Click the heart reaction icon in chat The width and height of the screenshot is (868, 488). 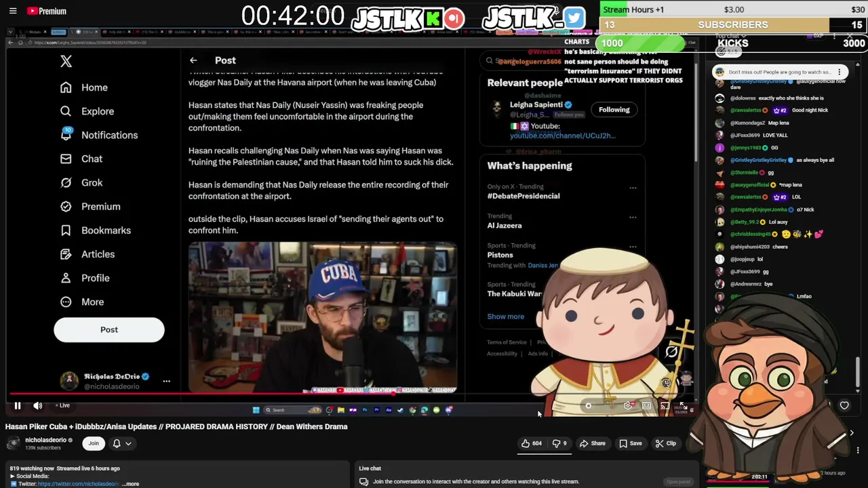coord(844,405)
